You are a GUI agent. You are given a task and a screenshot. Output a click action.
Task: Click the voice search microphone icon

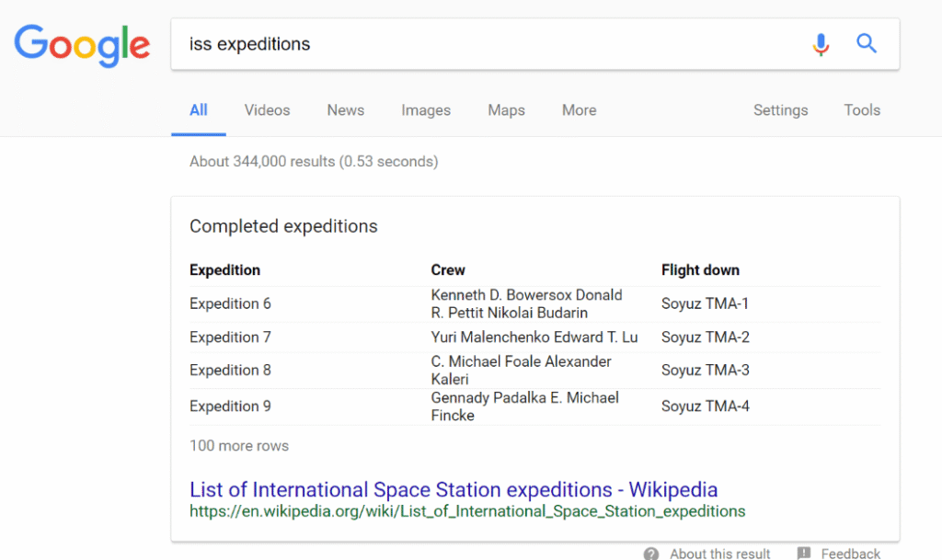coord(821,44)
